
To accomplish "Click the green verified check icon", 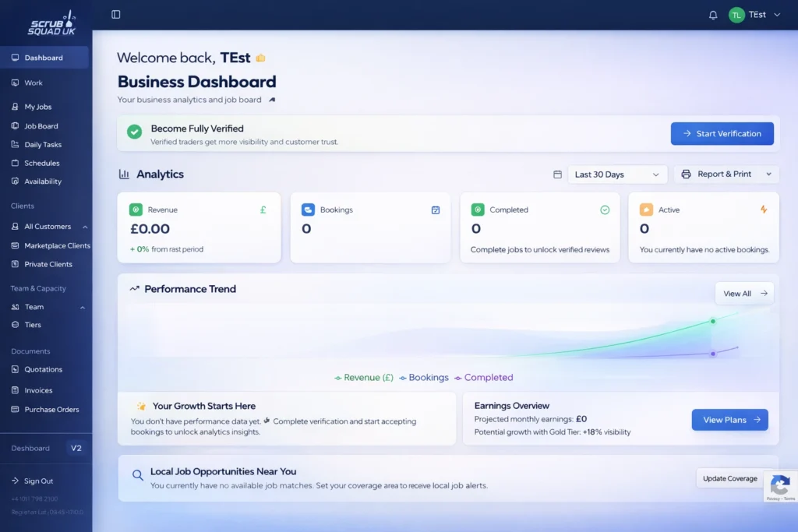I will point(134,132).
